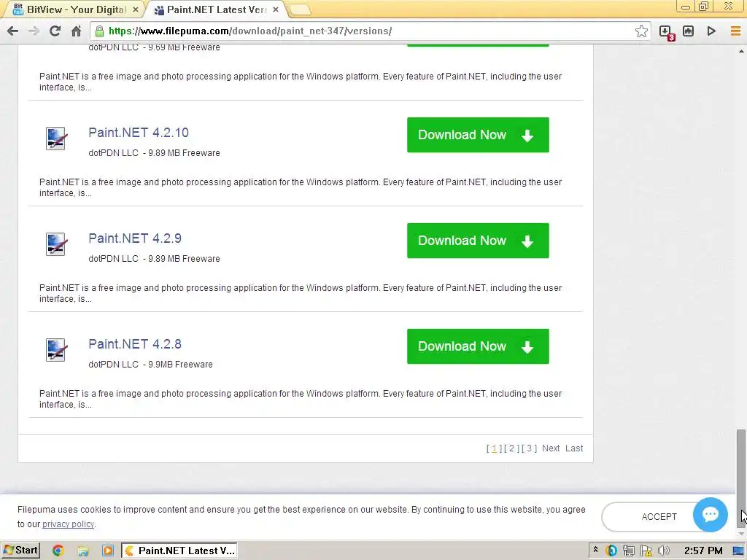Show hidden system tray icons
The width and height of the screenshot is (747, 560).
point(595,550)
